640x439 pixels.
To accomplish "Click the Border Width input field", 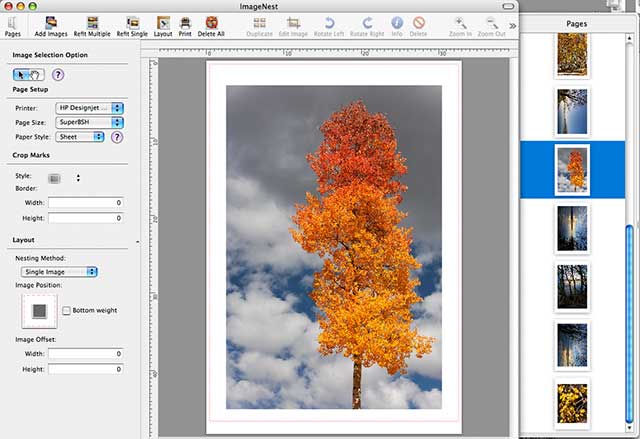I will tap(86, 203).
